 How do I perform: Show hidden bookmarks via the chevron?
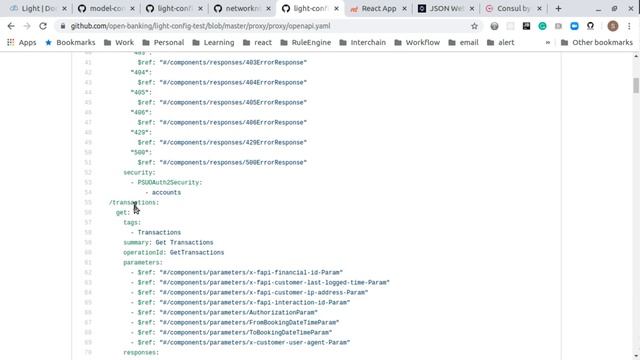coord(548,42)
